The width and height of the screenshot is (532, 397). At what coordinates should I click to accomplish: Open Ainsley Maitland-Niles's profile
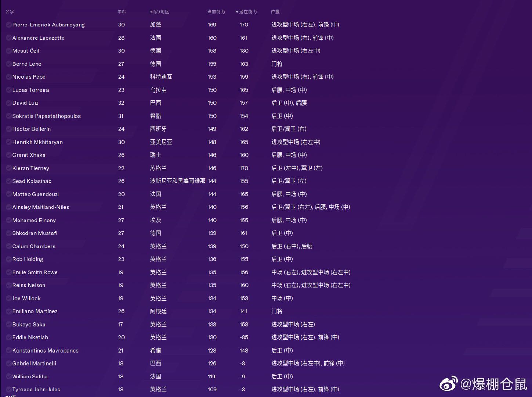pos(41,207)
